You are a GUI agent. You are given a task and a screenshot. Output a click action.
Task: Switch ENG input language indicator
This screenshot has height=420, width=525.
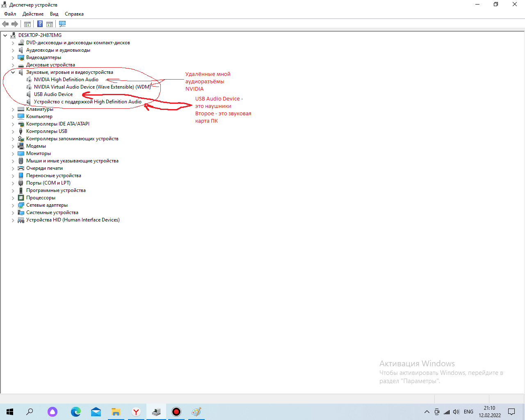pos(468,412)
